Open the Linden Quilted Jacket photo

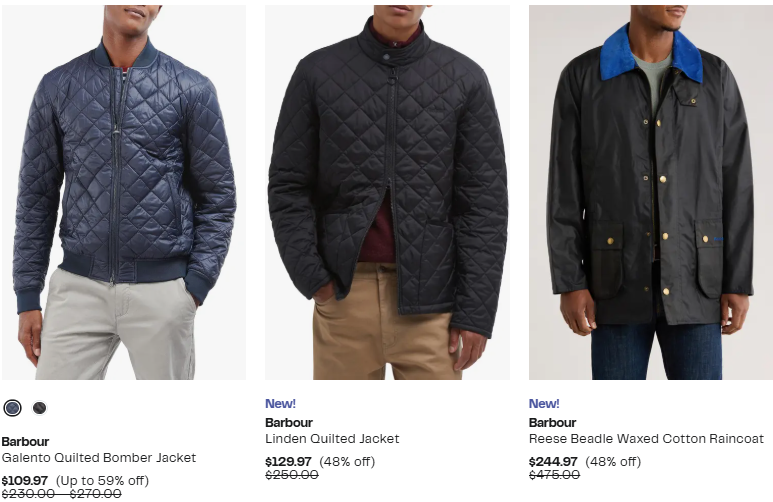pyautogui.click(x=387, y=192)
